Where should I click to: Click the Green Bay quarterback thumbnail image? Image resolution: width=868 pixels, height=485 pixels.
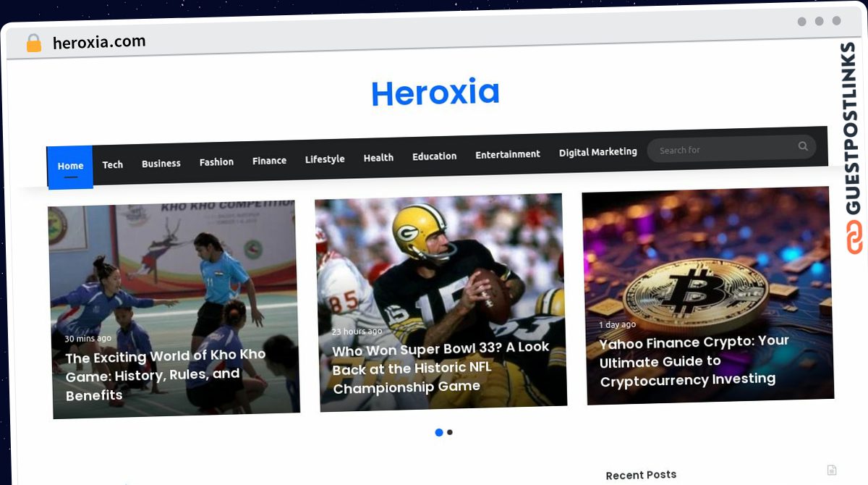[441, 302]
